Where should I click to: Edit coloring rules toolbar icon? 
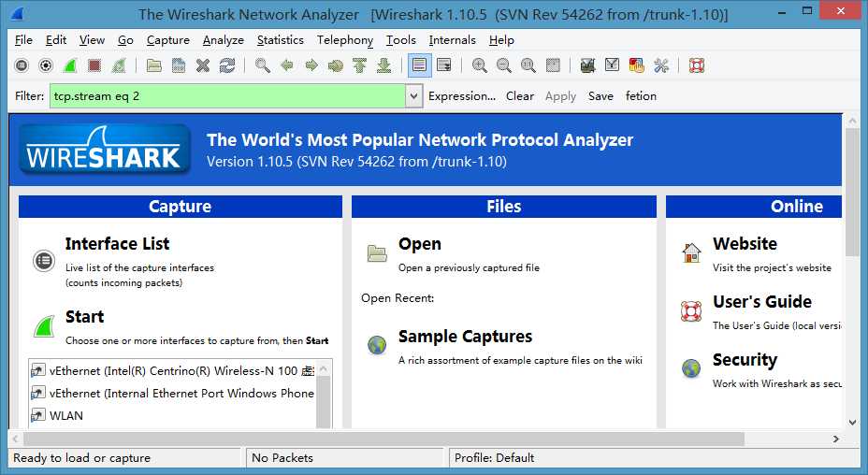(x=637, y=65)
